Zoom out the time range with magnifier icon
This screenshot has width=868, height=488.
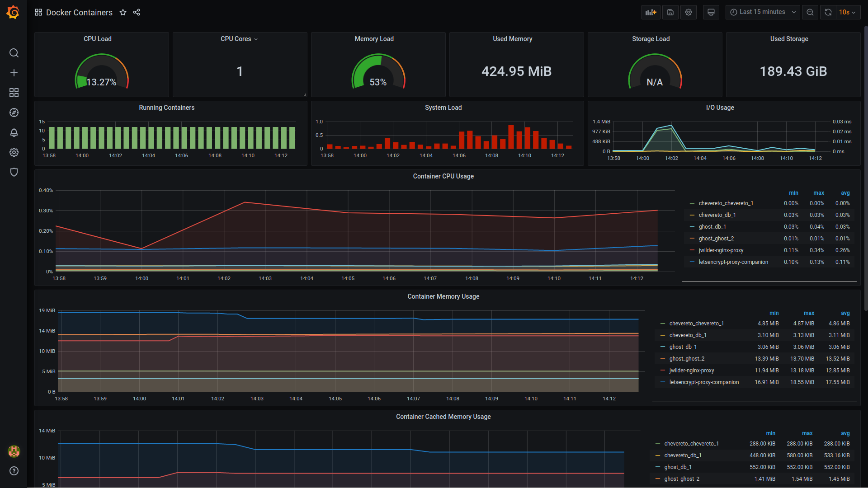pyautogui.click(x=810, y=12)
